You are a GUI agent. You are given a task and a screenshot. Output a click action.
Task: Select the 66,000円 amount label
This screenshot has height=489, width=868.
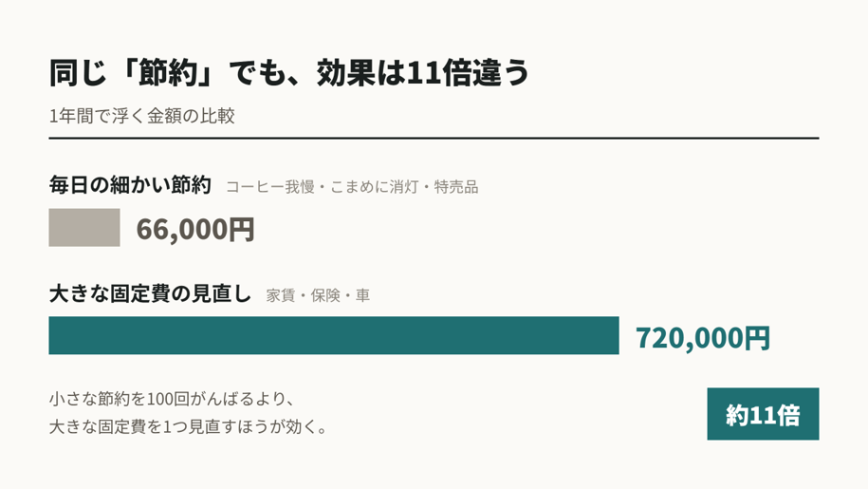tap(195, 229)
